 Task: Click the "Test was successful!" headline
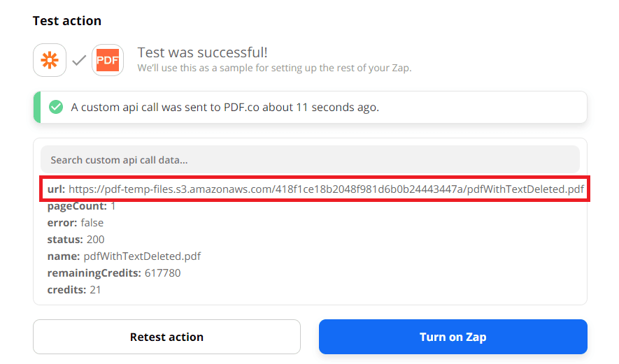point(202,53)
